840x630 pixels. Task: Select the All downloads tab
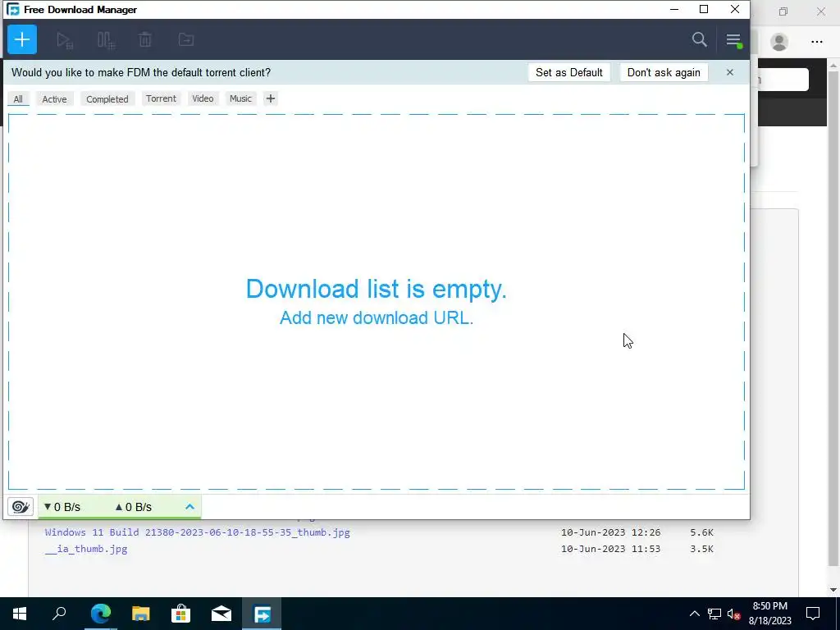18,99
